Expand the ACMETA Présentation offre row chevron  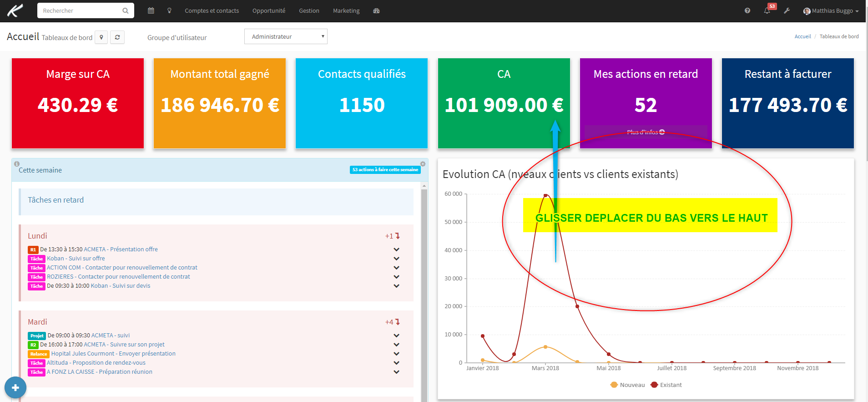click(x=396, y=249)
